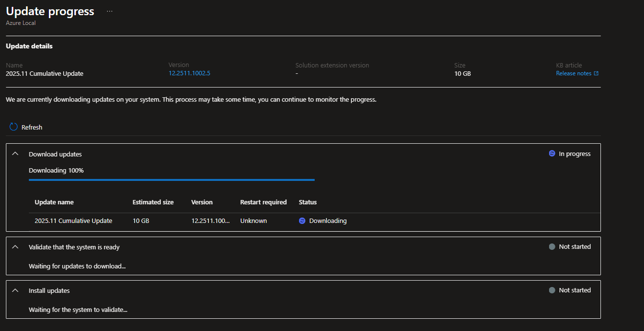
Task: Select the 2025.11 Cumulative Update table row name
Action: (73, 221)
